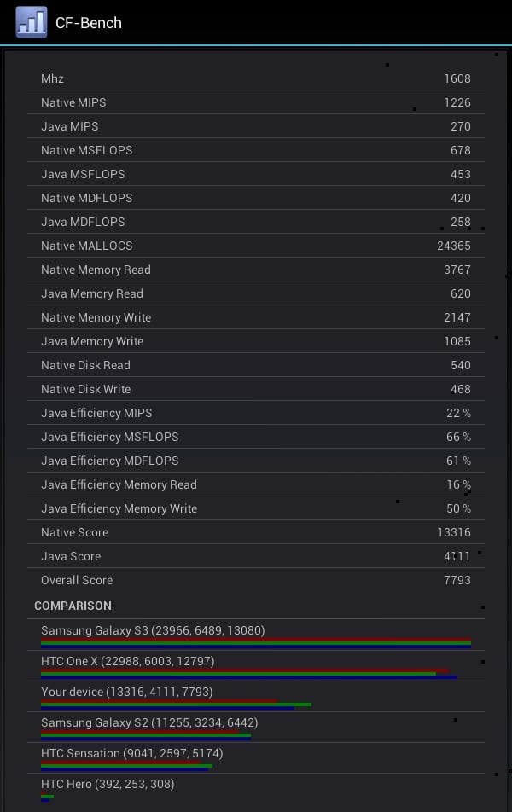Tap the Java MSFLOPS row
The image size is (512, 812).
pos(256,174)
